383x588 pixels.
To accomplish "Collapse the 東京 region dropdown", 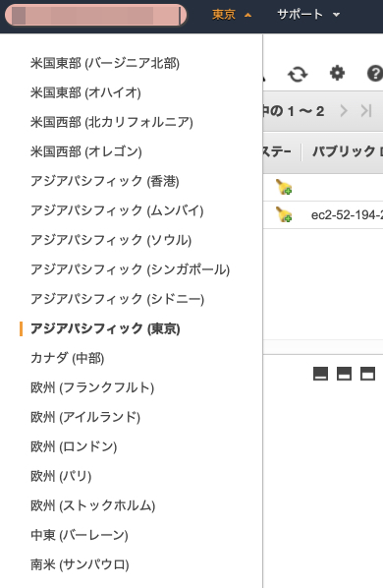I will coord(232,15).
